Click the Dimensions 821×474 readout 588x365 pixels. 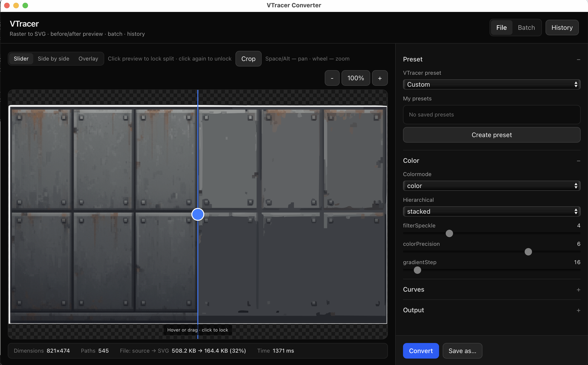(x=42, y=351)
